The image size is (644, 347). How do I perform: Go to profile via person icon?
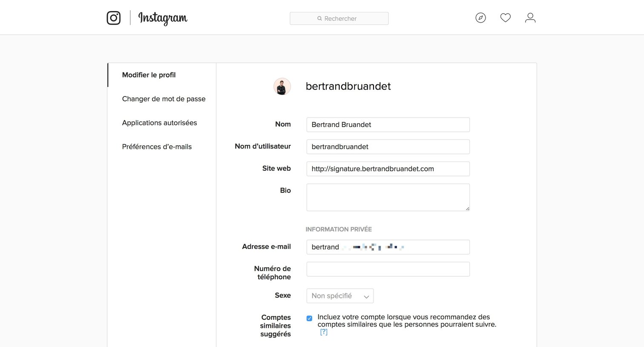point(530,17)
